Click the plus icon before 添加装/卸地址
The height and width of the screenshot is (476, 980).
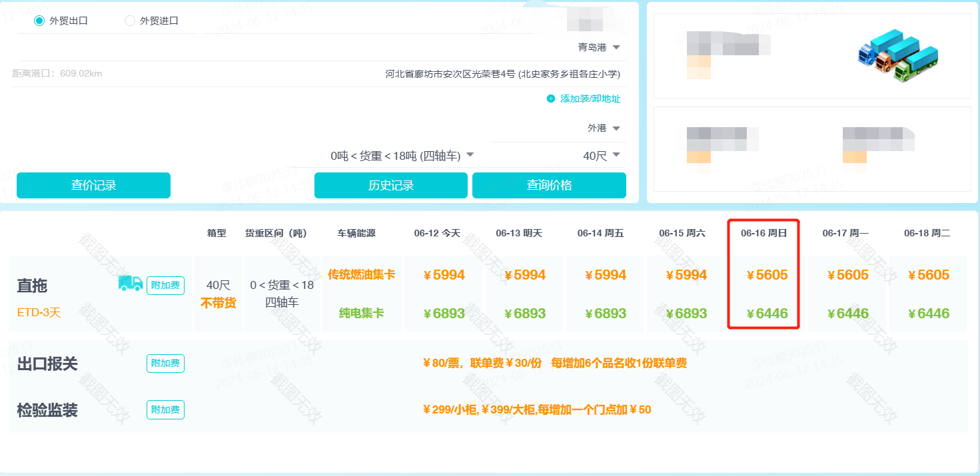550,99
